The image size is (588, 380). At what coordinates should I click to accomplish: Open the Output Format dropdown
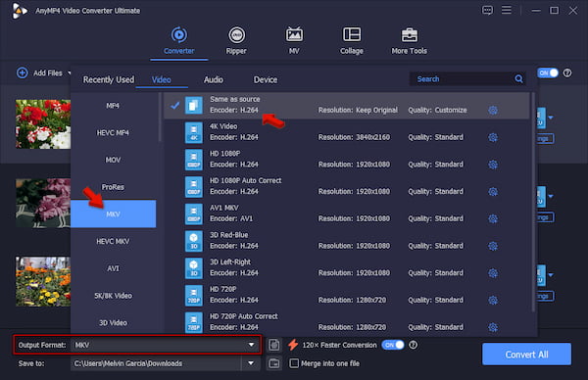coord(251,345)
